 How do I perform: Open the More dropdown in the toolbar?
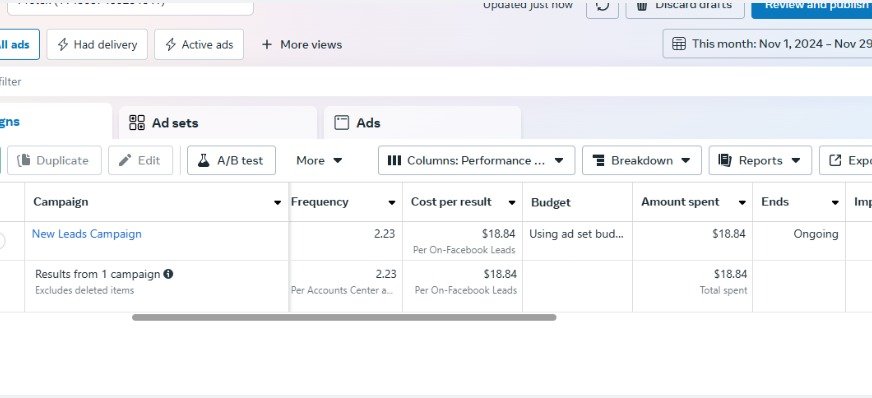(x=319, y=160)
